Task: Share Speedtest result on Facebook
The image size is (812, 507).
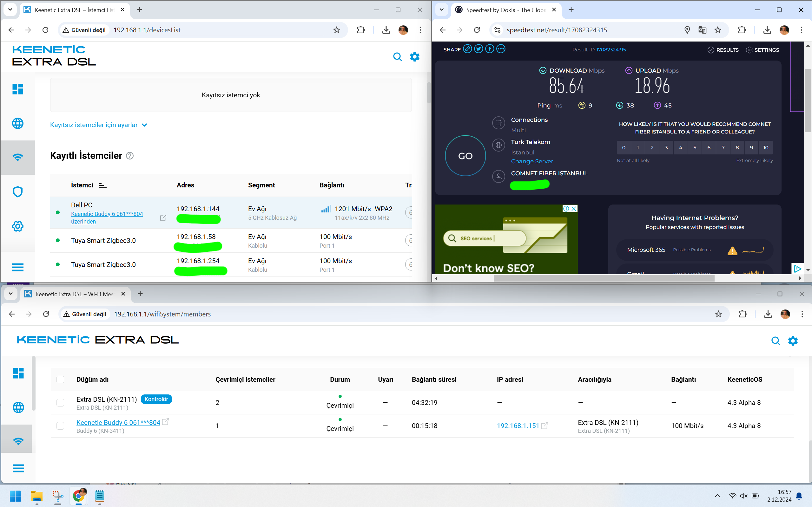Action: click(x=490, y=49)
